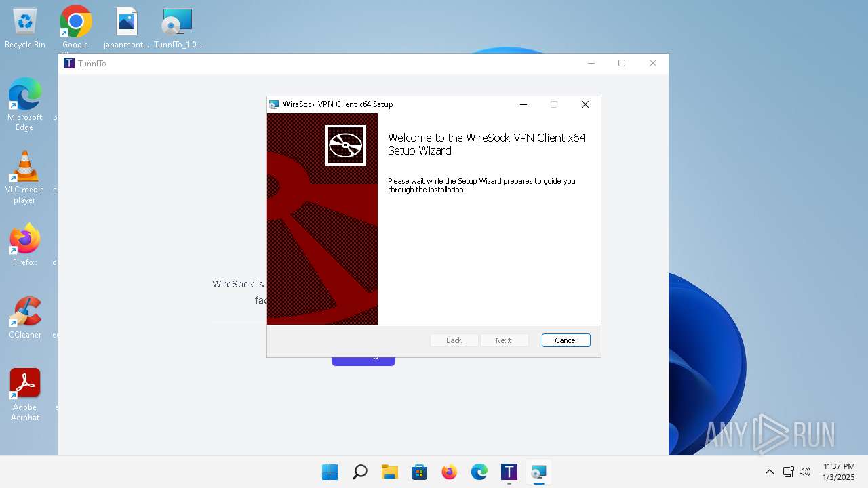Open the VLC media player desktop shortcut

[25, 177]
